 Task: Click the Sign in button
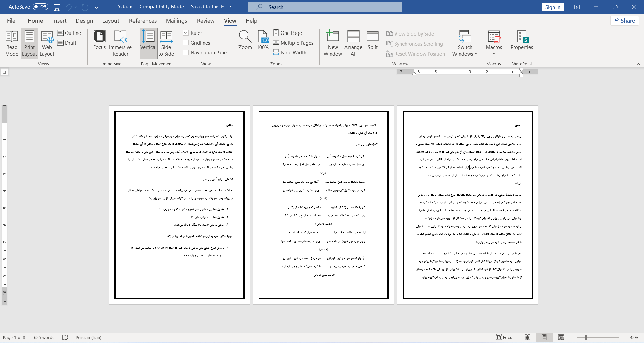pyautogui.click(x=553, y=7)
